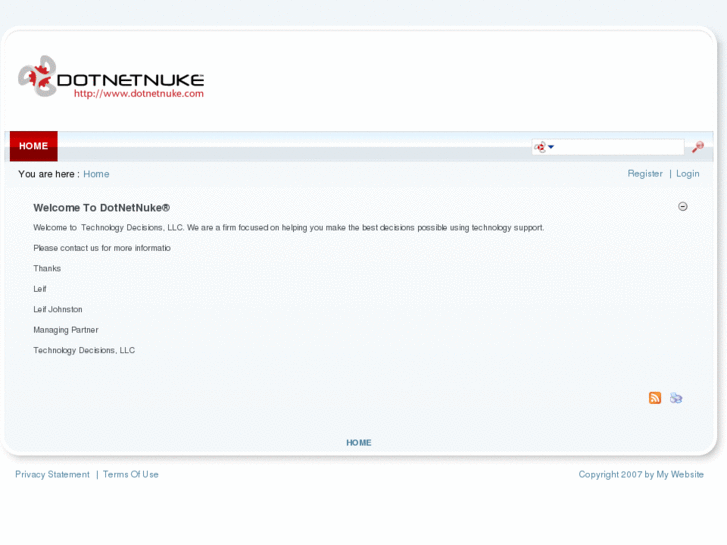Collapse the Welcome To DotNetNuke module
The width and height of the screenshot is (727, 545).
click(682, 206)
